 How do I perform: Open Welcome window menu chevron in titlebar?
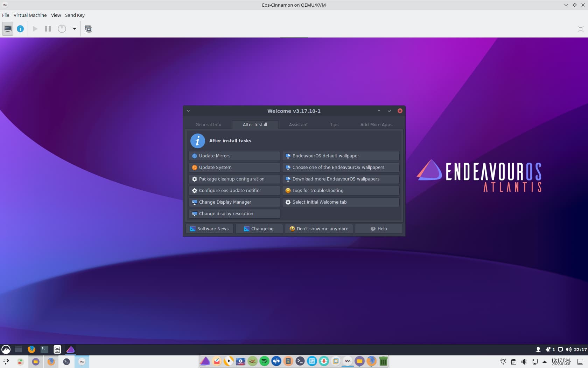tap(188, 111)
